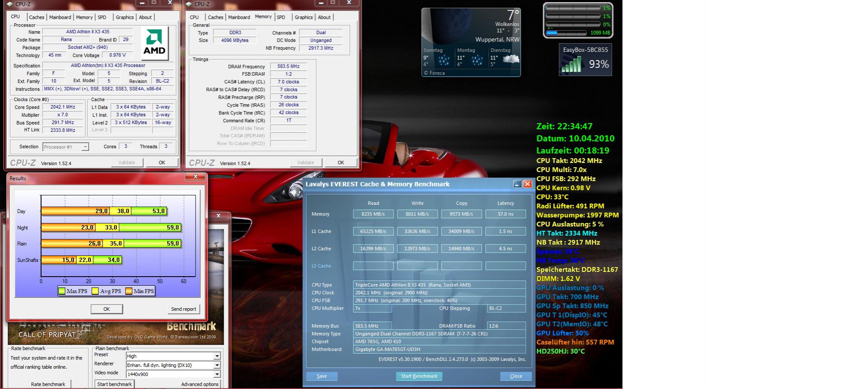Click OK in the CPU-Z Memory window
The height and width of the screenshot is (389, 868).
click(341, 163)
